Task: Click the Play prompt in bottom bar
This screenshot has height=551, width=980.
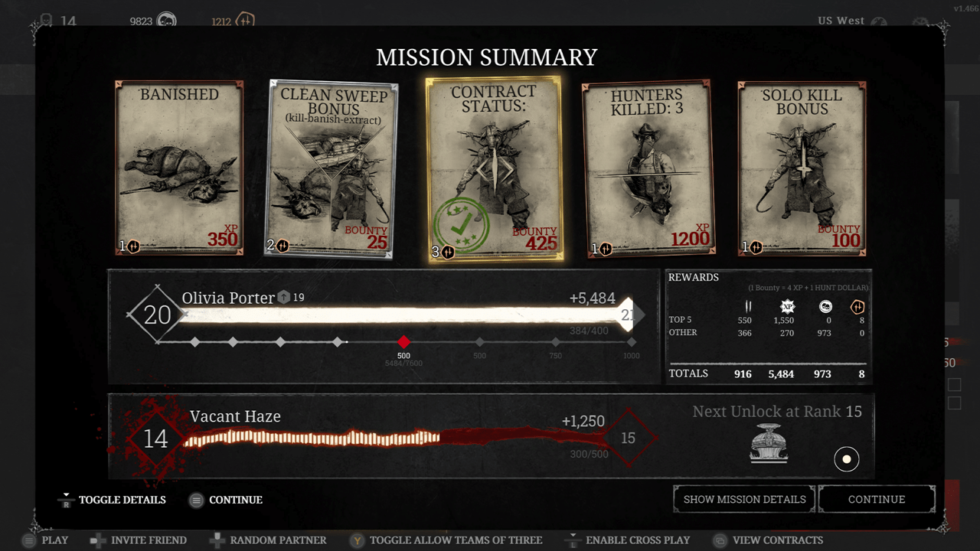Action: tap(45, 540)
